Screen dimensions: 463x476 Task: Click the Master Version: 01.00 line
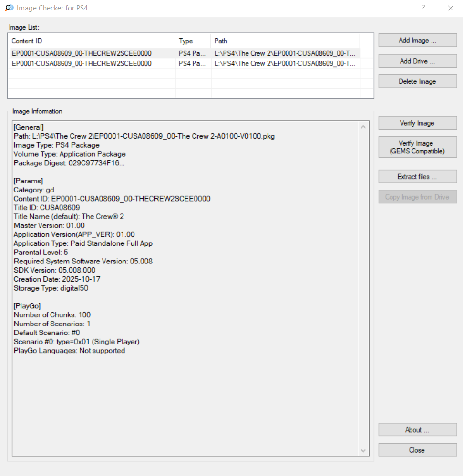tap(49, 225)
